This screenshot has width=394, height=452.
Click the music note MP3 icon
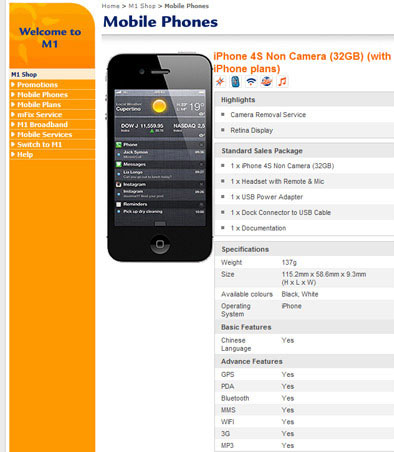click(x=282, y=81)
